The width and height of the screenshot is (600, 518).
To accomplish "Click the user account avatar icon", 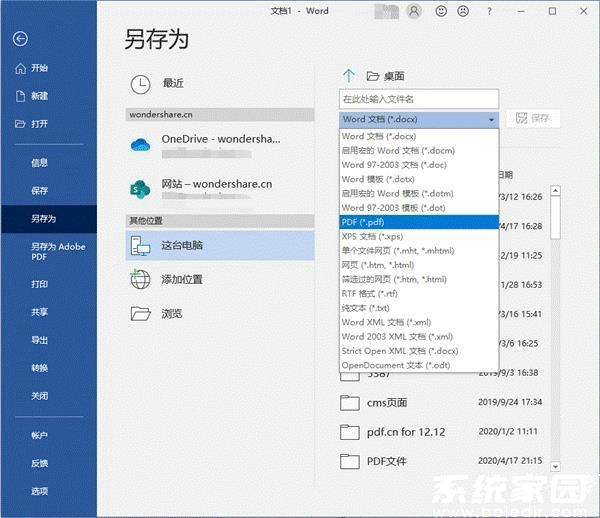I will coord(415,11).
